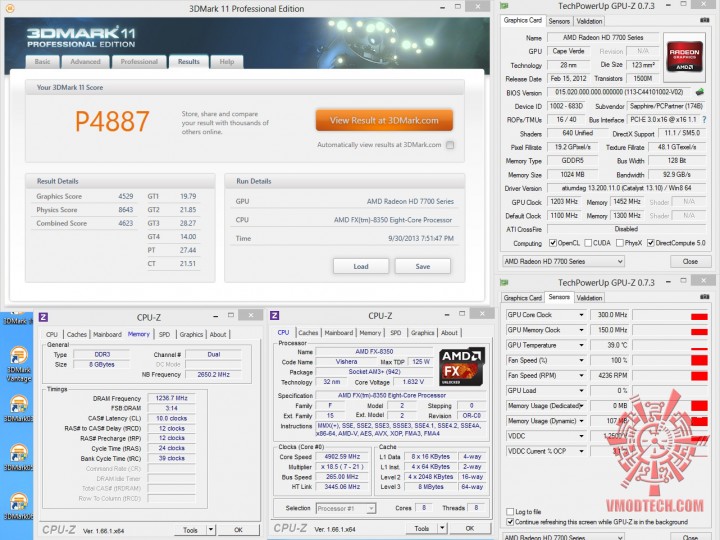Screen dimensions: 720x540
Task: Switch to Validation tab in top GPU-Z window
Action: (x=589, y=21)
